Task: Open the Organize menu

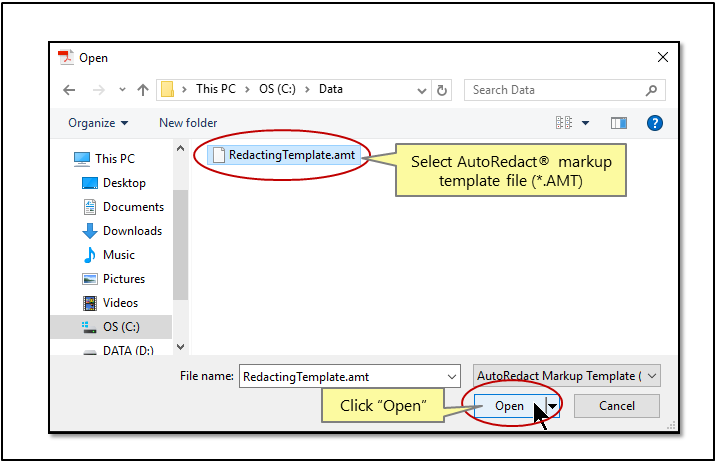Action: (x=98, y=123)
